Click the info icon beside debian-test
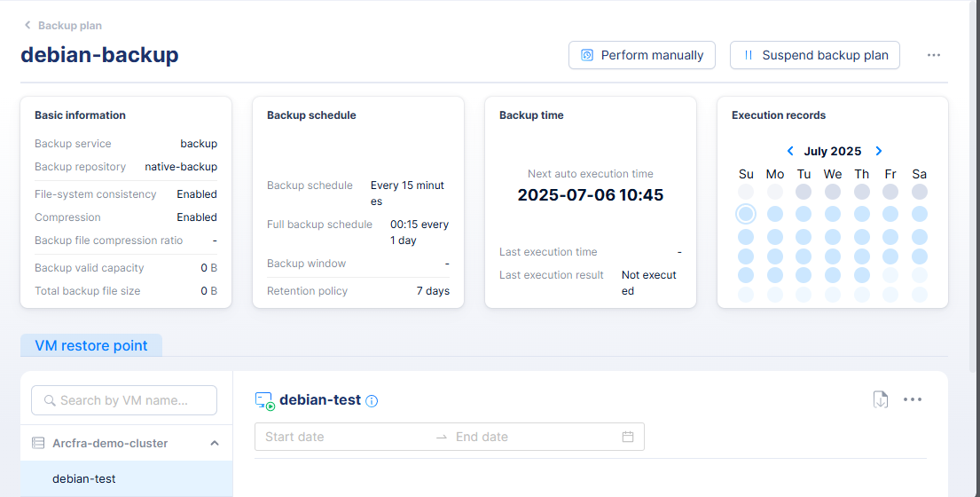Viewport: 980px width, 497px height. pos(372,401)
